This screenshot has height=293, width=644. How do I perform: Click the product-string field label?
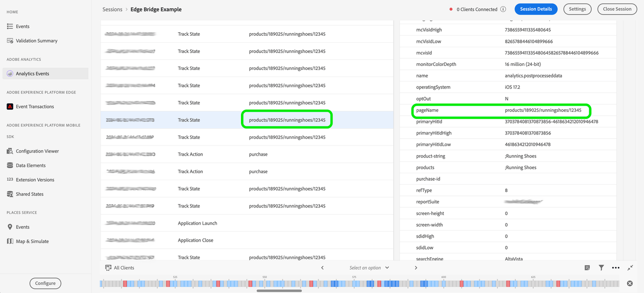click(x=431, y=156)
